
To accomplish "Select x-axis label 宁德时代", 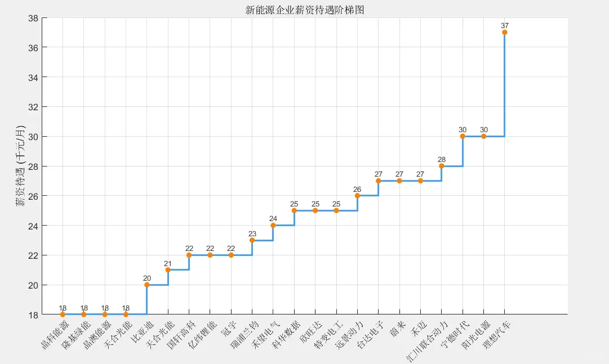I will [x=455, y=335].
